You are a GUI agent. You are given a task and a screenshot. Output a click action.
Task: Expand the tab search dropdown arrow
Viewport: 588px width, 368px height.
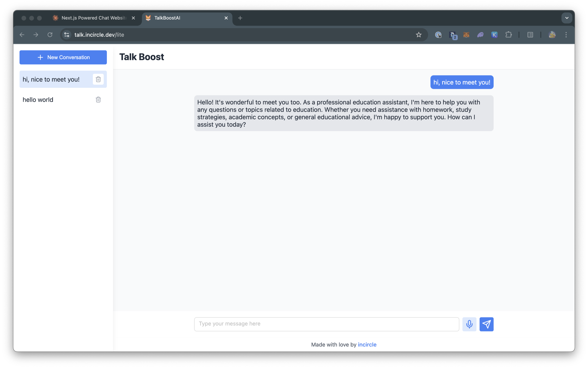click(567, 18)
